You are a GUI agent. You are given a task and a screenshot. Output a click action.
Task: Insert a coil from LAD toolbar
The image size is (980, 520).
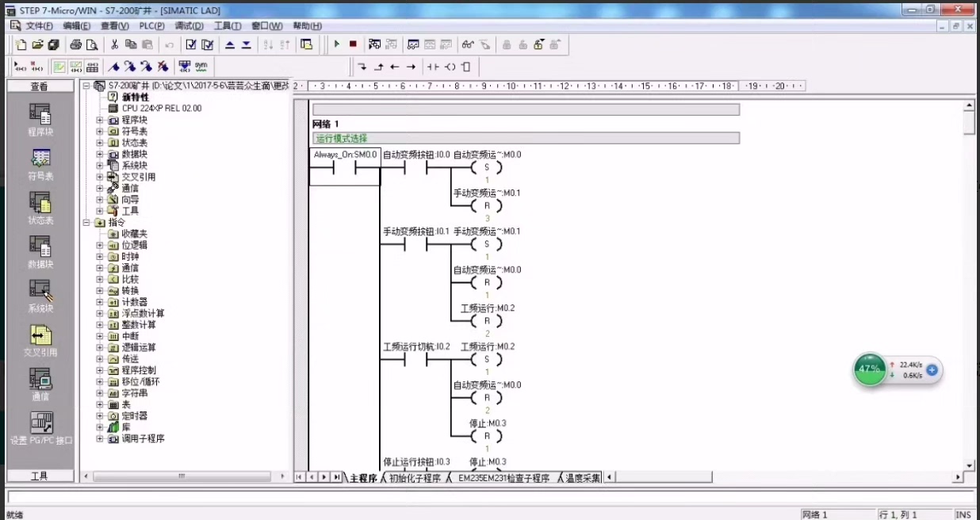click(450, 67)
